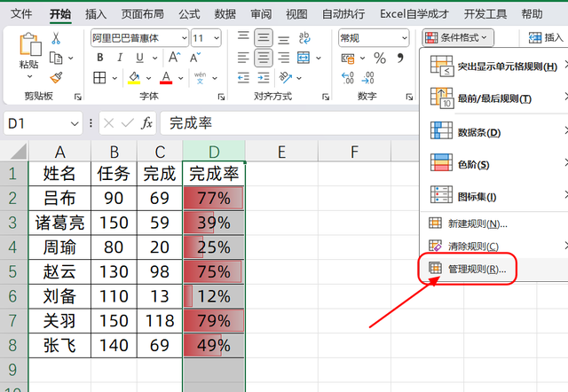The height and width of the screenshot is (392, 568).
Task: Align text to the left
Action: tap(243, 58)
